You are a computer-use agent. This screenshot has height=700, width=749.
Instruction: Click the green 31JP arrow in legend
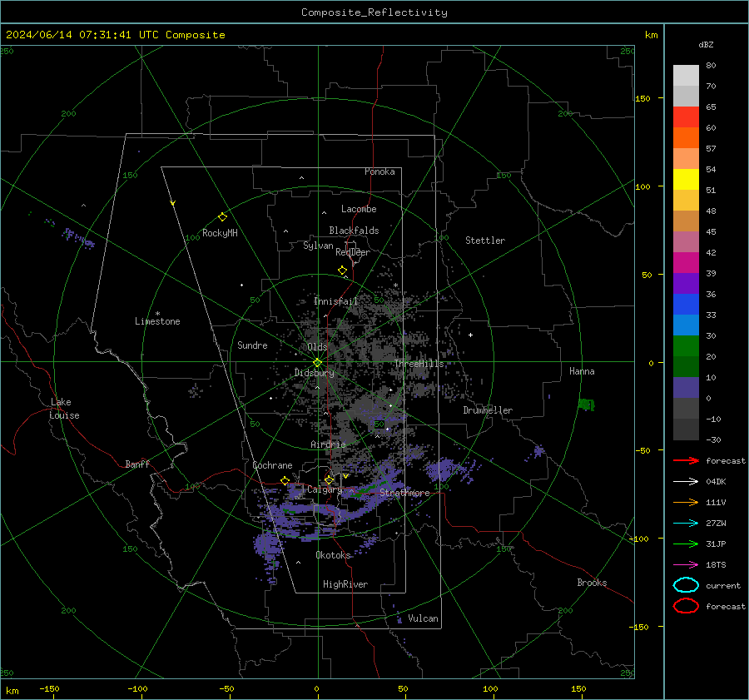coord(686,544)
